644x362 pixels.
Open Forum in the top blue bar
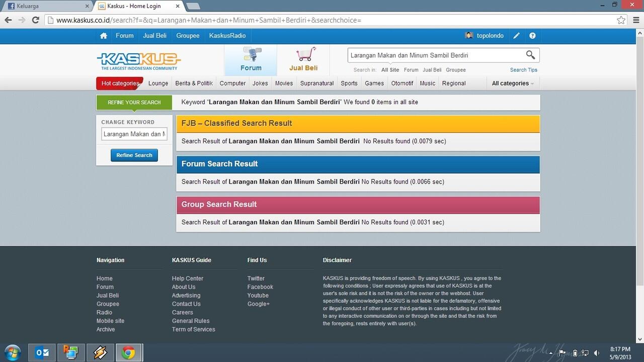[x=125, y=36]
